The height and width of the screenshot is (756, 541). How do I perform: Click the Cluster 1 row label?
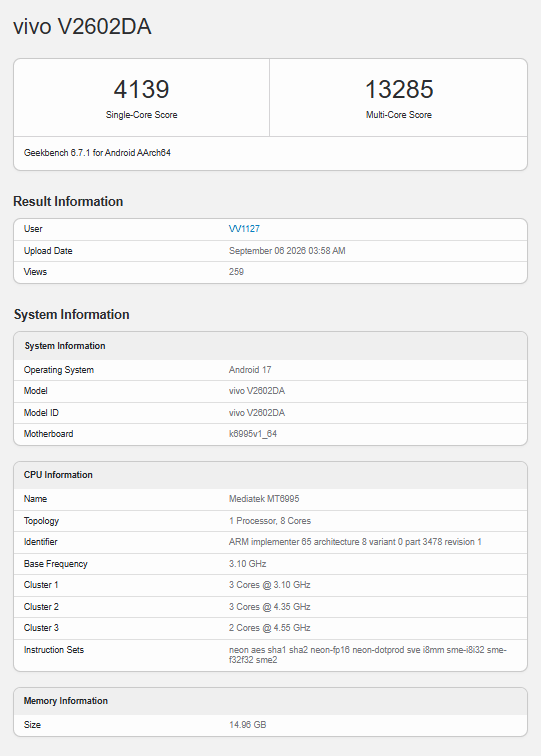(x=41, y=585)
